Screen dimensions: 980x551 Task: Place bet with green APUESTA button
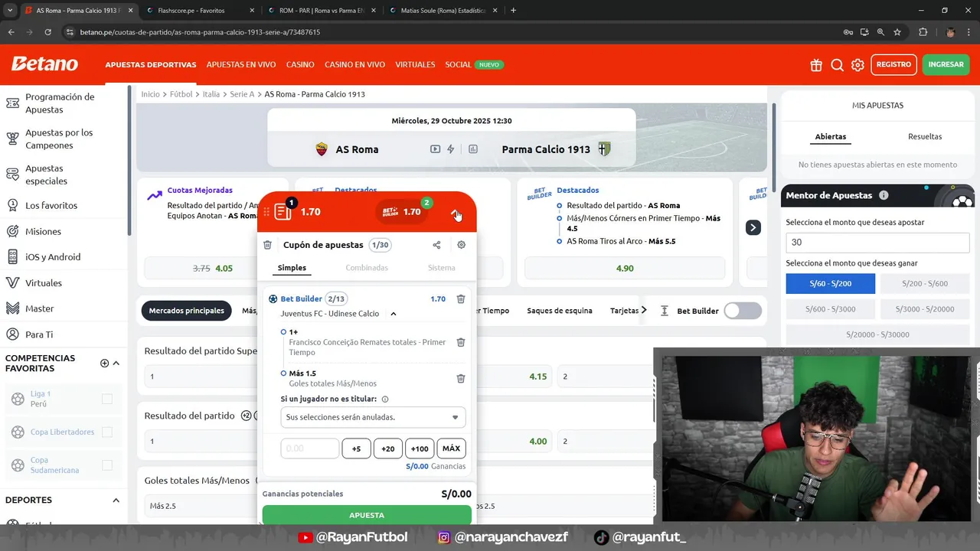[367, 515]
